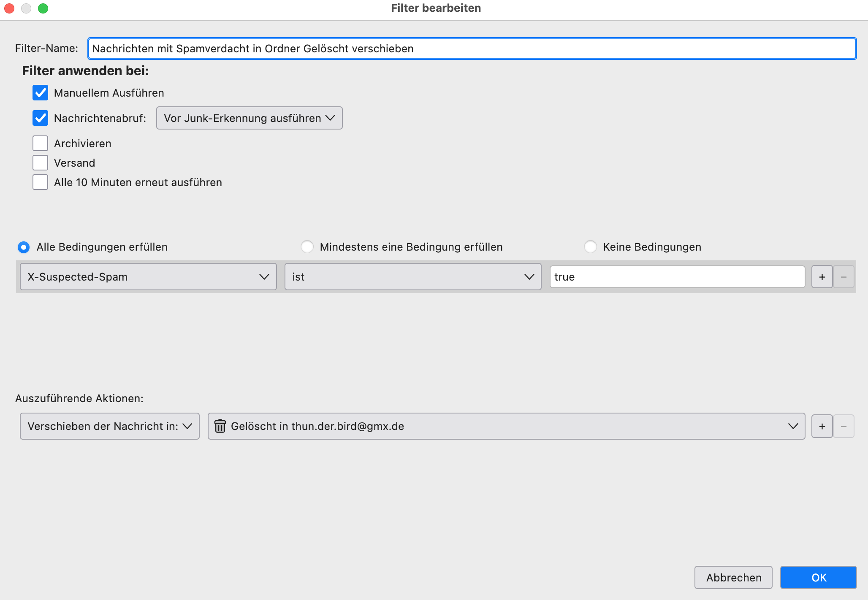Open the Verschieben der Nachricht in dropdown

coord(110,426)
